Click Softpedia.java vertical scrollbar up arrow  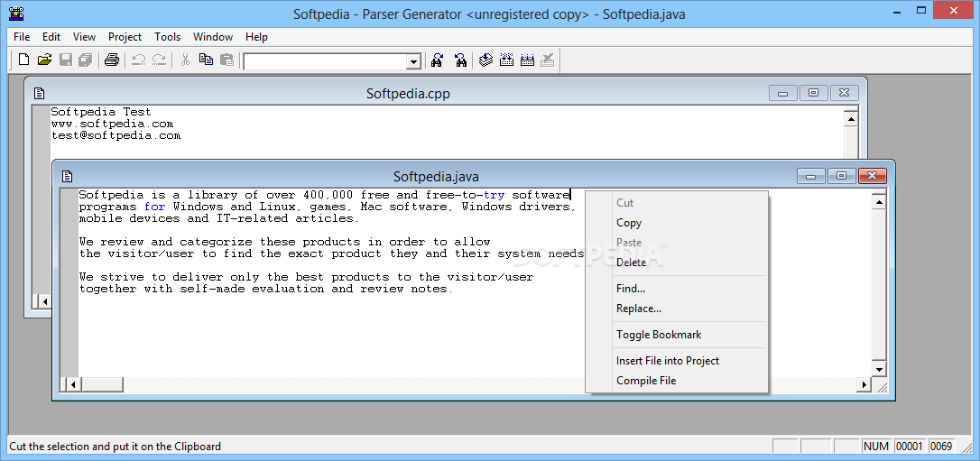(879, 202)
